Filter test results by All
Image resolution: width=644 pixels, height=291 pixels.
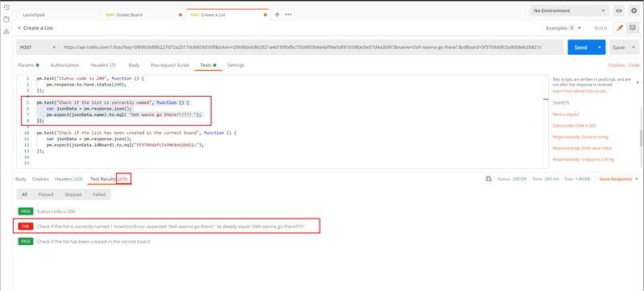coord(25,194)
